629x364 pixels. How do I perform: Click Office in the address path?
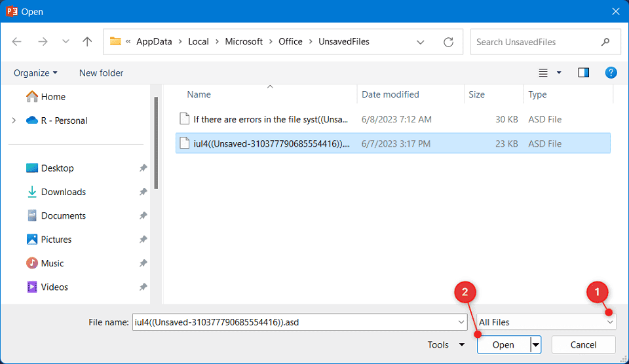coord(290,42)
